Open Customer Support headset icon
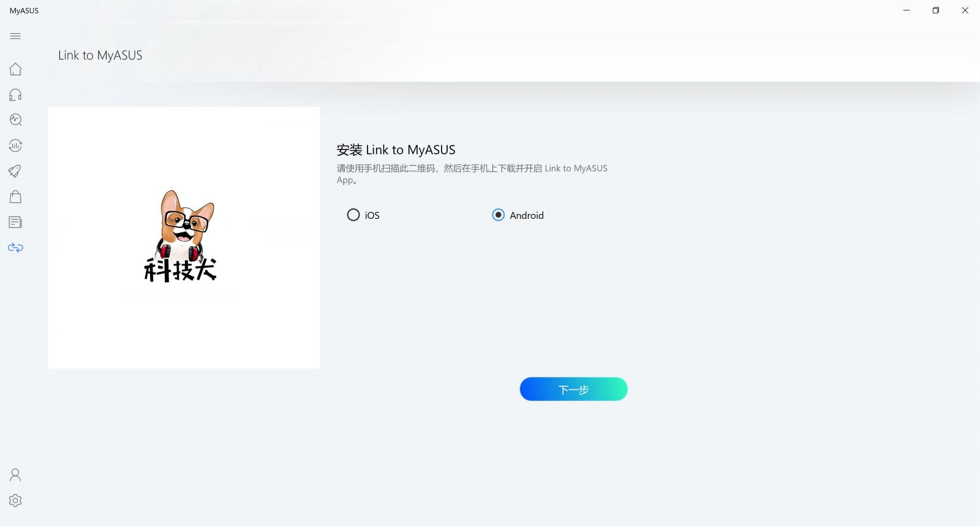Image resolution: width=980 pixels, height=526 pixels. click(x=15, y=94)
